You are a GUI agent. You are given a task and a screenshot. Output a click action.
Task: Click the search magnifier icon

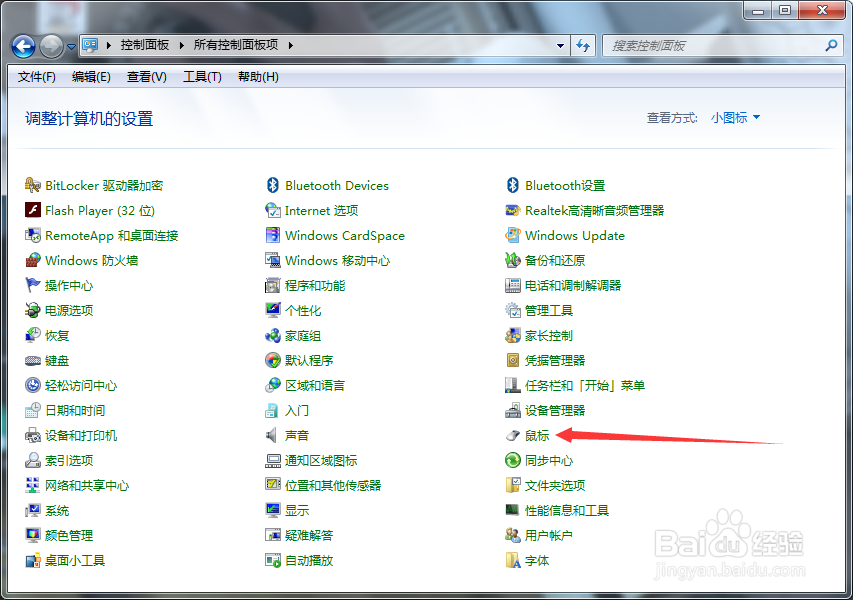(831, 46)
